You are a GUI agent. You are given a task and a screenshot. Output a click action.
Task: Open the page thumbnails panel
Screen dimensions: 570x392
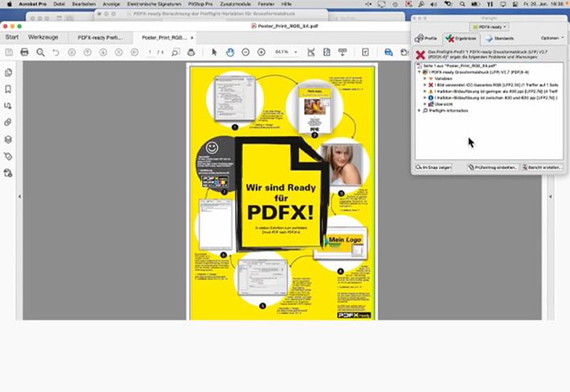tap(9, 73)
